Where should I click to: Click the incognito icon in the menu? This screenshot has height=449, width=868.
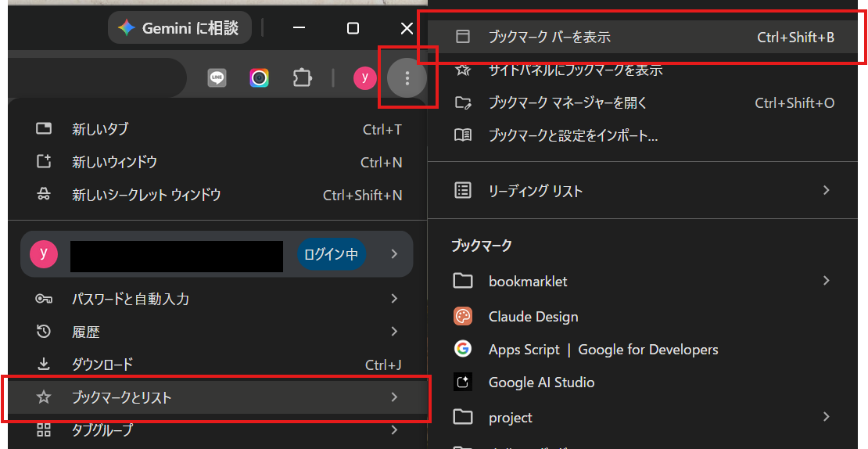43,195
